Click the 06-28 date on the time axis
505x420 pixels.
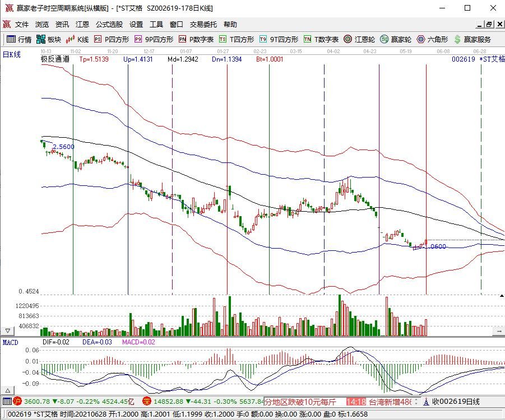tap(480, 51)
